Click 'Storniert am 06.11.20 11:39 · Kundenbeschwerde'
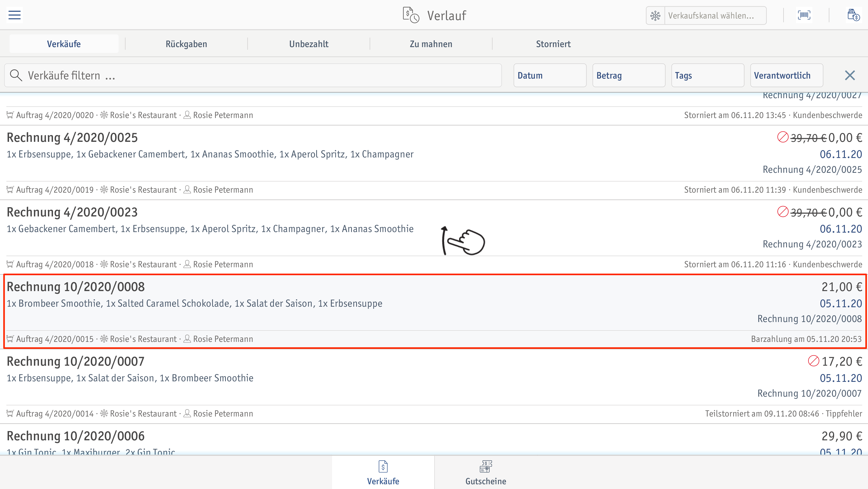Viewport: 868px width, 489px height. pyautogui.click(x=773, y=190)
